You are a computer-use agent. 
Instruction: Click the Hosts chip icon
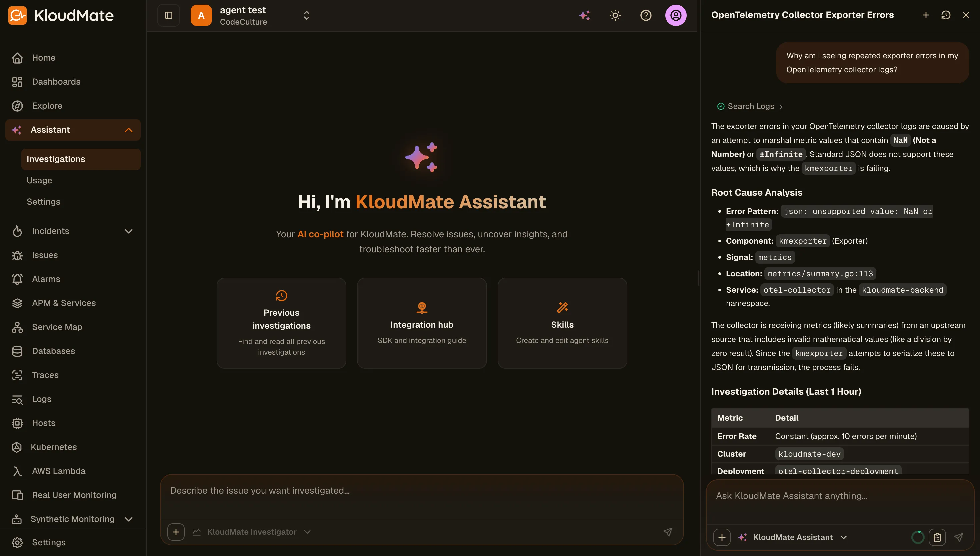click(17, 423)
